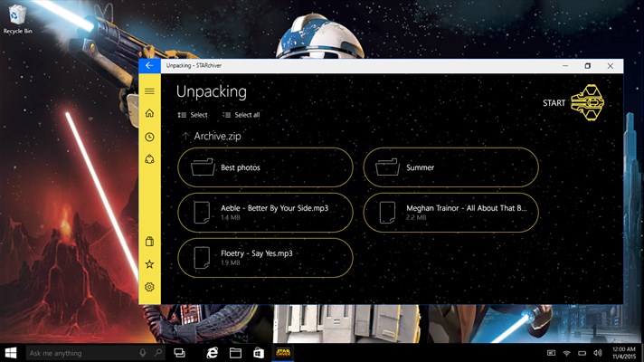
Task: Click the Select all button
Action: [x=241, y=115]
